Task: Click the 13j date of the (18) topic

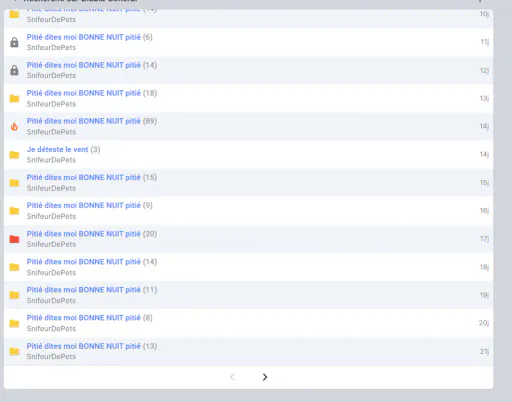Action: (x=485, y=98)
